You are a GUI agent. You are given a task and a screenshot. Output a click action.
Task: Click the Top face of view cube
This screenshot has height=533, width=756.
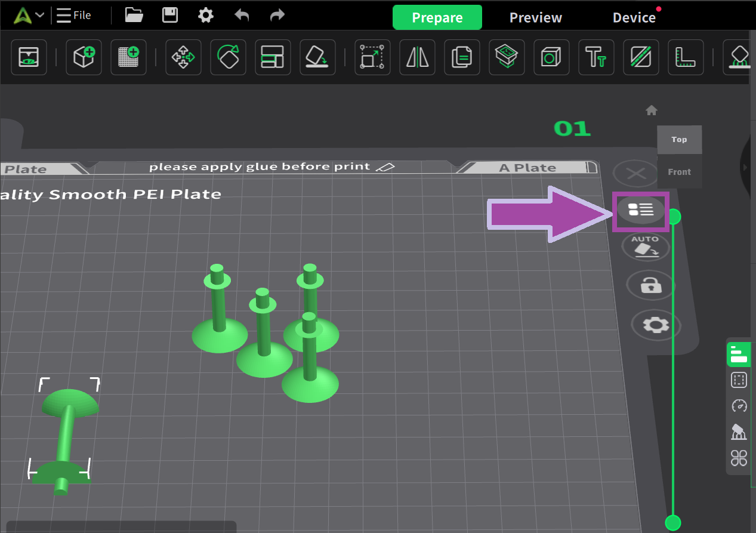[679, 140]
